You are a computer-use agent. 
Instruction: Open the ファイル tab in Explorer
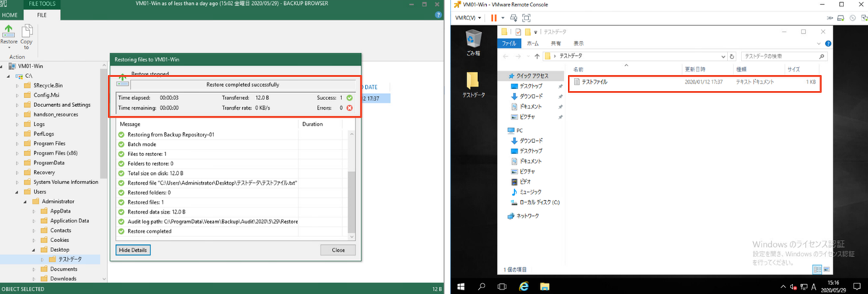tap(509, 44)
